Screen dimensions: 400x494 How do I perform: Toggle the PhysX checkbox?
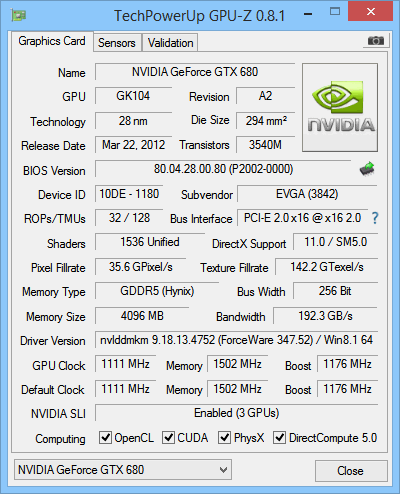coord(224,437)
